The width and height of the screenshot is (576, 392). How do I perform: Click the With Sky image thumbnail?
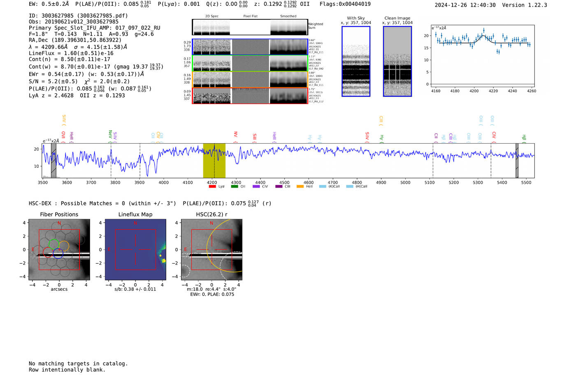coord(356,61)
